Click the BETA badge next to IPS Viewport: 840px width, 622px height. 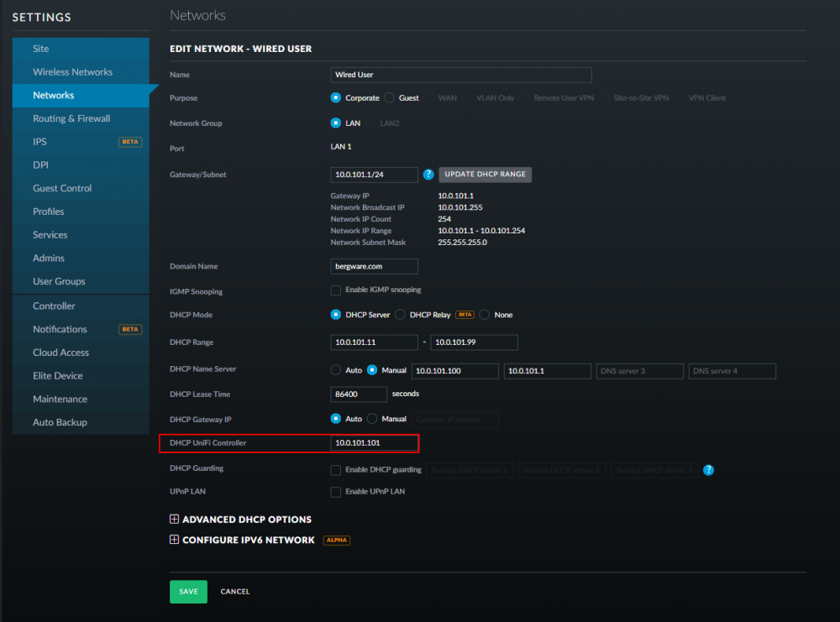[130, 142]
